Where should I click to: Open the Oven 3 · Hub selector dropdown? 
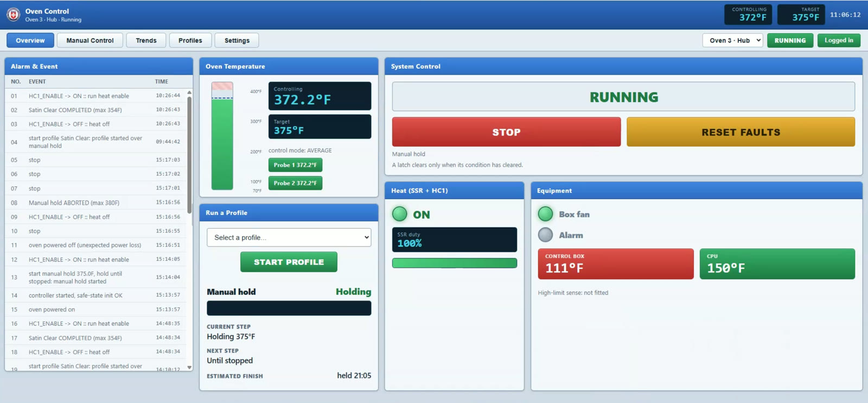(x=733, y=40)
